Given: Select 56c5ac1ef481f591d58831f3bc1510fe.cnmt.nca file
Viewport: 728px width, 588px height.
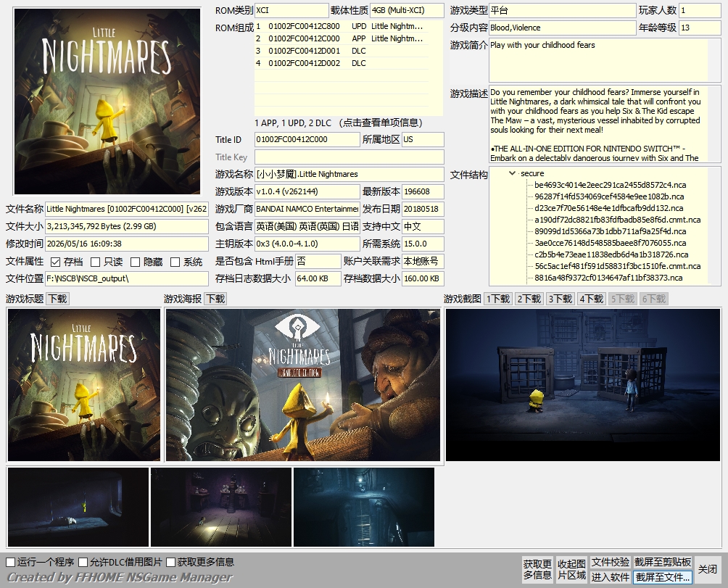Looking at the screenshot, I should (618, 266).
